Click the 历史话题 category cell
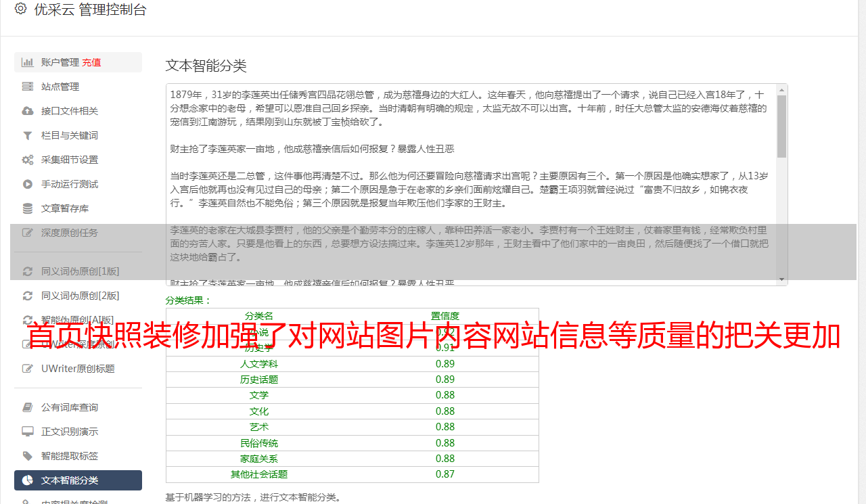 pyautogui.click(x=259, y=380)
